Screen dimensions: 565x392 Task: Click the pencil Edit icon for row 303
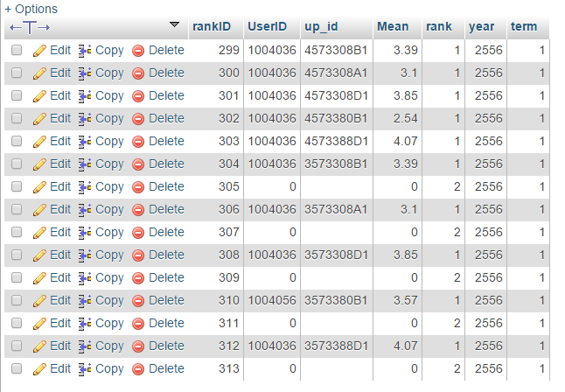[39, 142]
